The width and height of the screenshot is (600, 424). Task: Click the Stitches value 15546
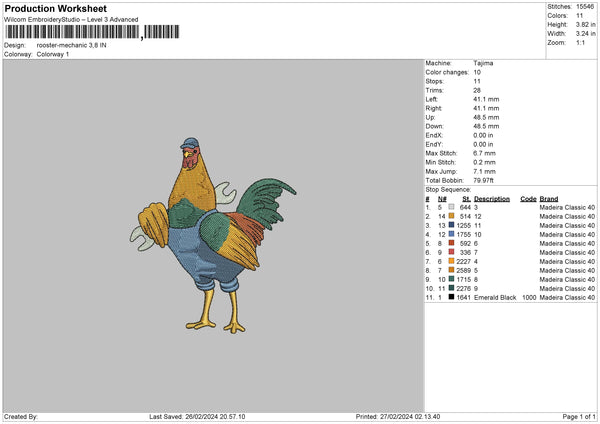pyautogui.click(x=585, y=7)
